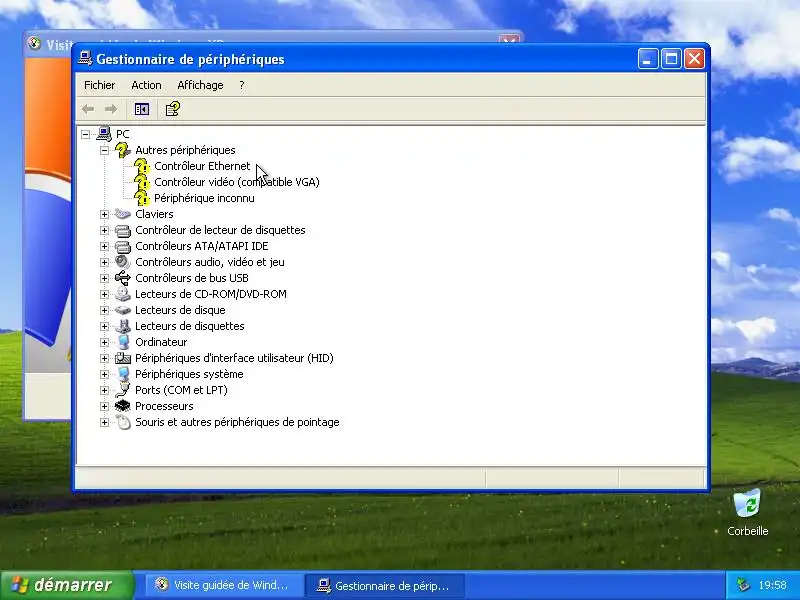Expand Périphériques d'interface utilisateur (HID)

[105, 358]
